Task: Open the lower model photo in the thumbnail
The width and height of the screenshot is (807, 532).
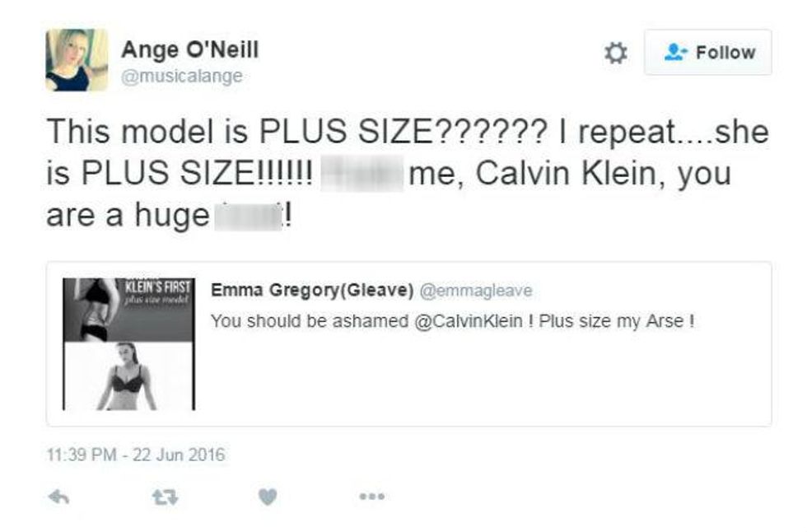Action: (128, 376)
